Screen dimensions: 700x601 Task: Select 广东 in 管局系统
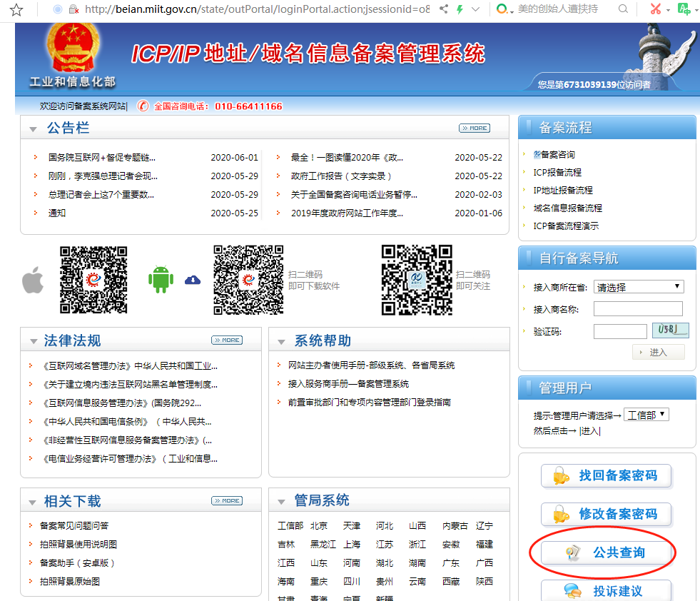[x=451, y=562]
